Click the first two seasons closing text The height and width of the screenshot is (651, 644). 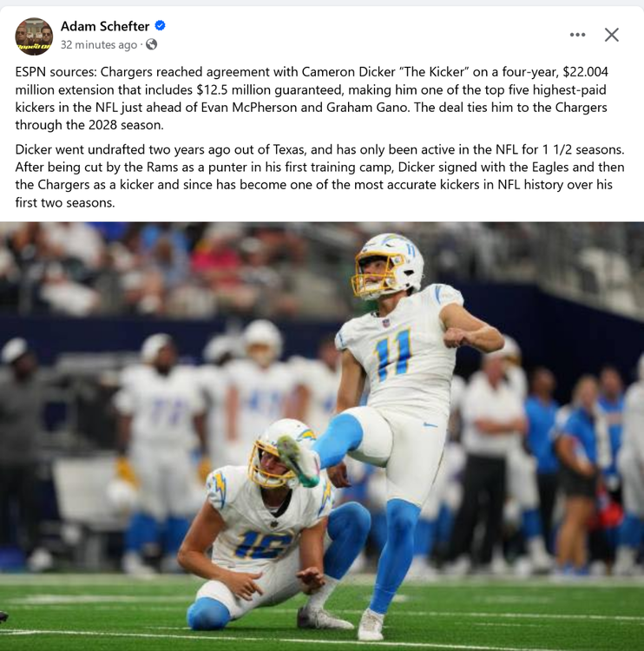[x=65, y=202]
